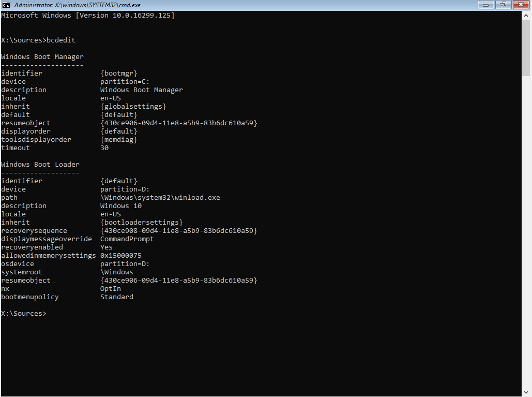Click the '\Windows\system32\winload.exe' path value
Image resolution: width=532 pixels, height=397 pixels.
(x=160, y=198)
